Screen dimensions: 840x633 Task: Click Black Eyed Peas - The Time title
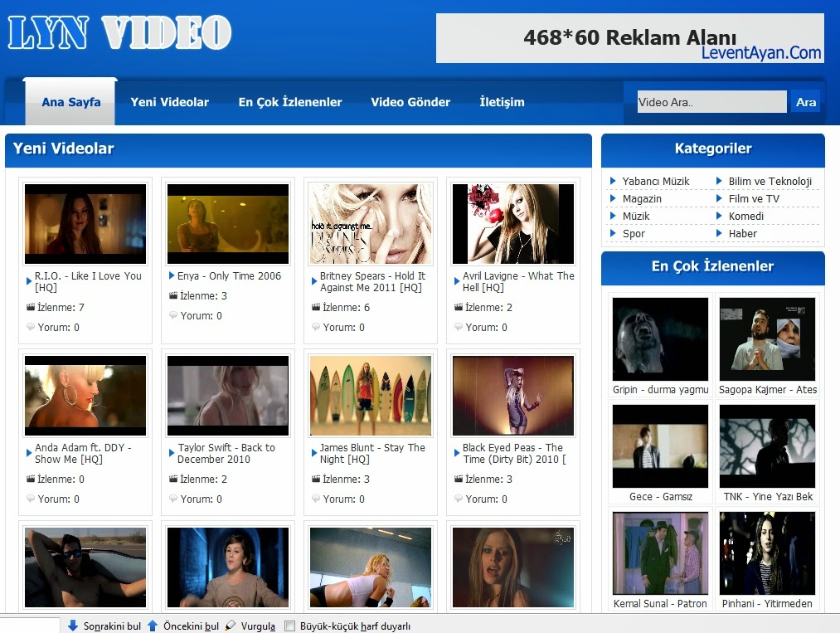(514, 453)
